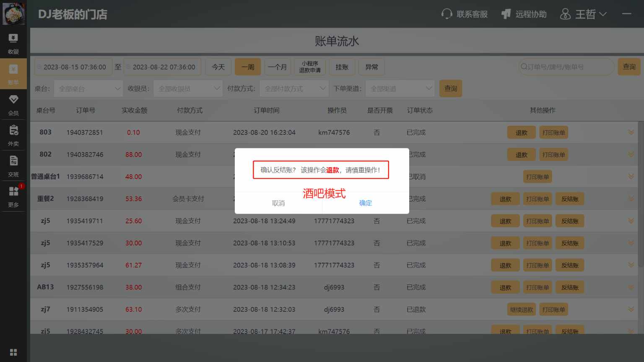Open the 外卖 takeout sidebar icon

pyautogui.click(x=13, y=135)
